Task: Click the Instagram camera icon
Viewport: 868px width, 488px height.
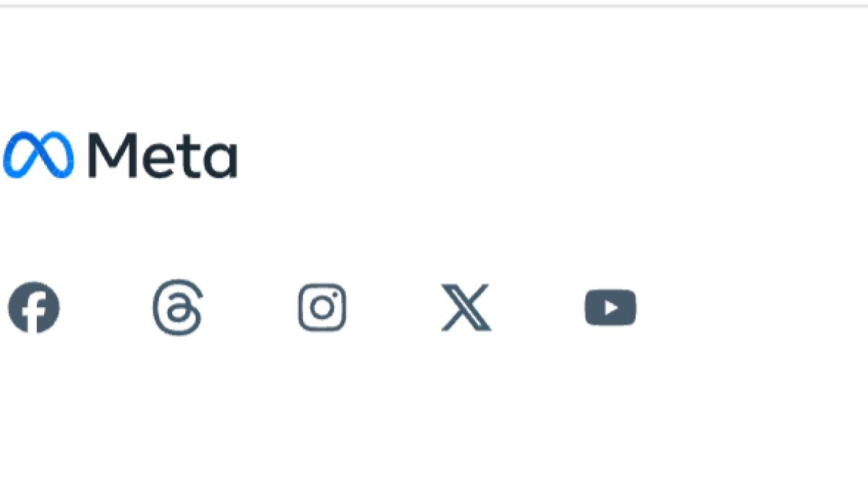Action: (x=322, y=307)
